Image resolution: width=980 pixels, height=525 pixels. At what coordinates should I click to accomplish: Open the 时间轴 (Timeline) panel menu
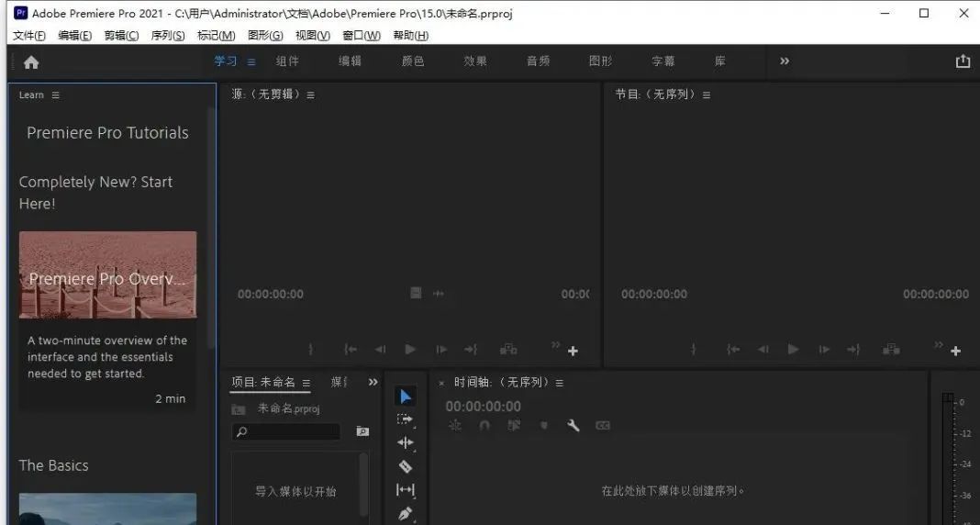[560, 383]
